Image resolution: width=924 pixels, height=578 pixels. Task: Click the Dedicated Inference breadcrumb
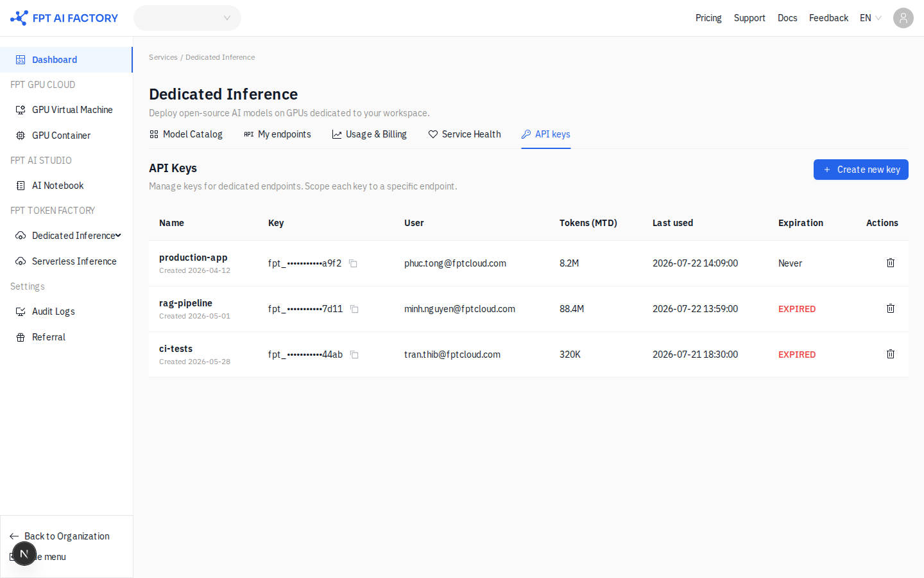pos(220,57)
